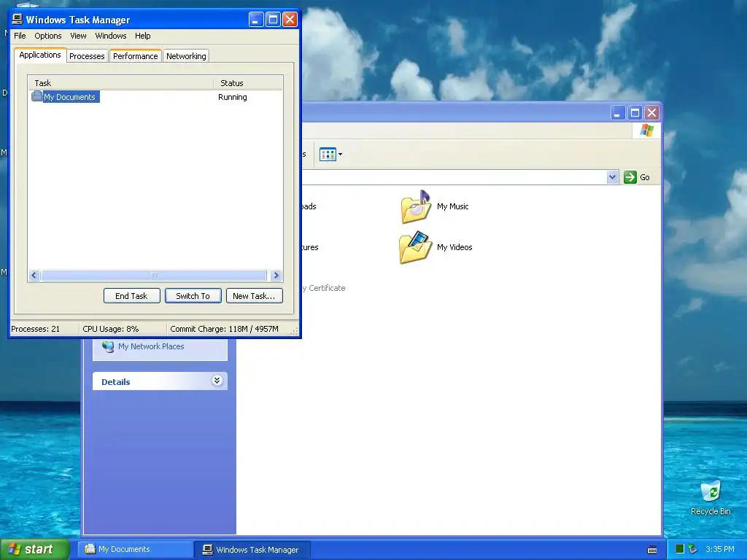Minimize the My Documents Explorer window
The image size is (747, 560).
pyautogui.click(x=618, y=113)
